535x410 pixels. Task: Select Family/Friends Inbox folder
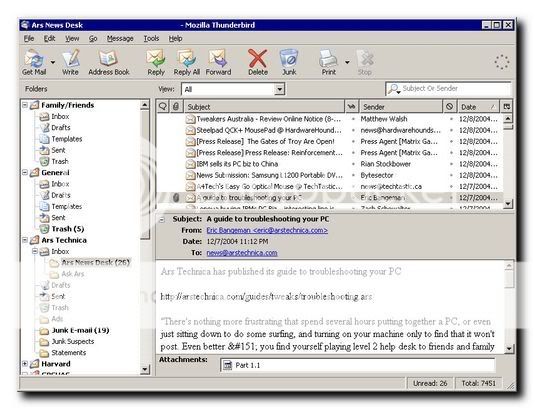click(55, 116)
